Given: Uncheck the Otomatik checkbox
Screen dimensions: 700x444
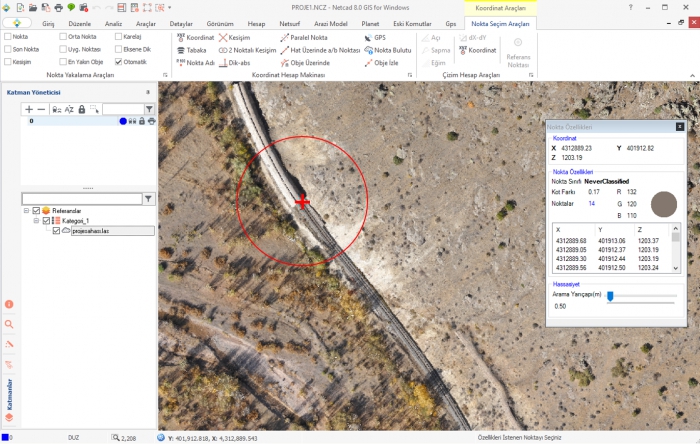Looking at the screenshot, I should tap(118, 62).
